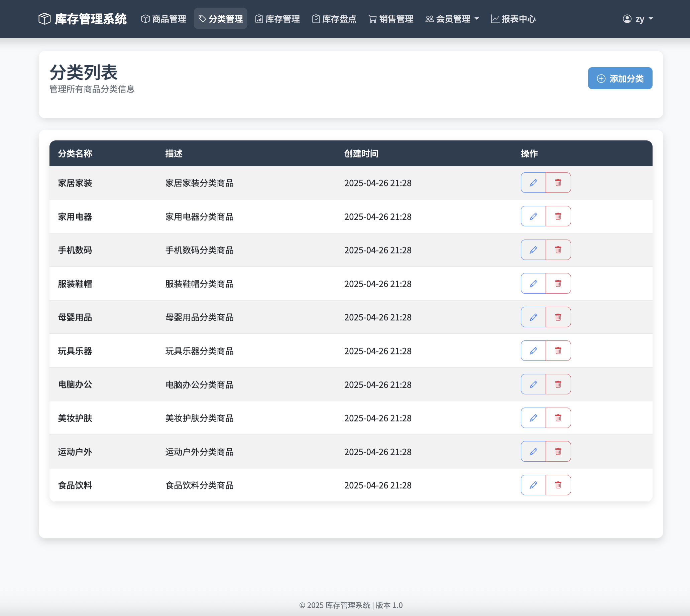Open 报表中心 reports page

(513, 19)
